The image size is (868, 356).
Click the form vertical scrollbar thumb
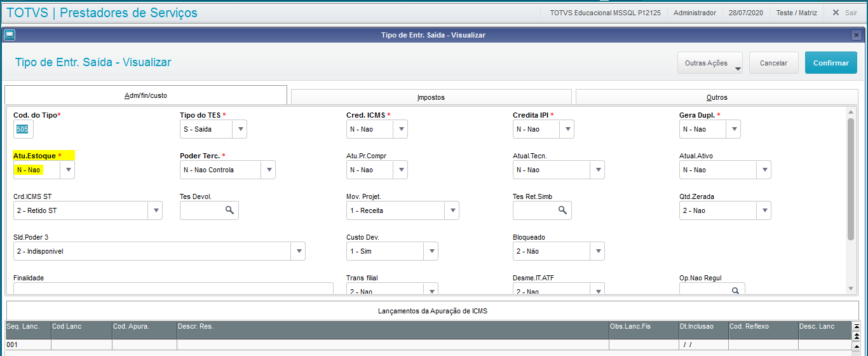[x=851, y=179]
